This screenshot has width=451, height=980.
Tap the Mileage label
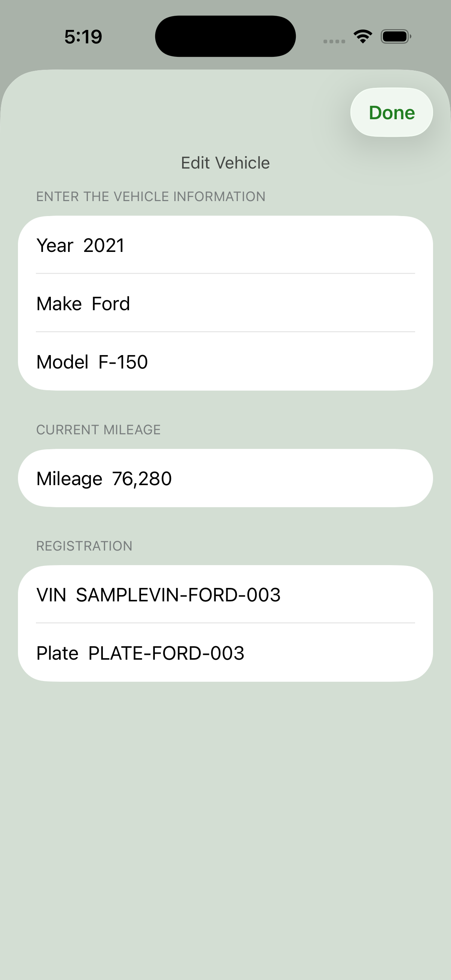[x=69, y=478]
